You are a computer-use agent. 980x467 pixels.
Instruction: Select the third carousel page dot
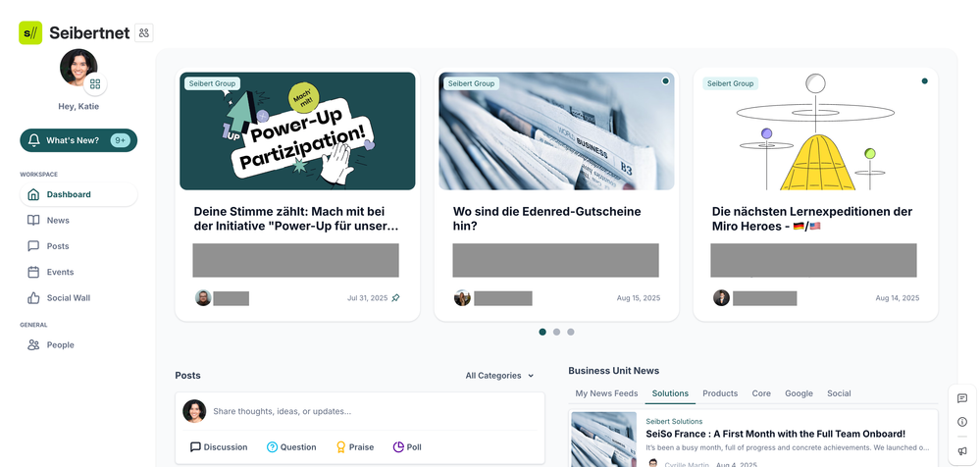pyautogui.click(x=571, y=332)
